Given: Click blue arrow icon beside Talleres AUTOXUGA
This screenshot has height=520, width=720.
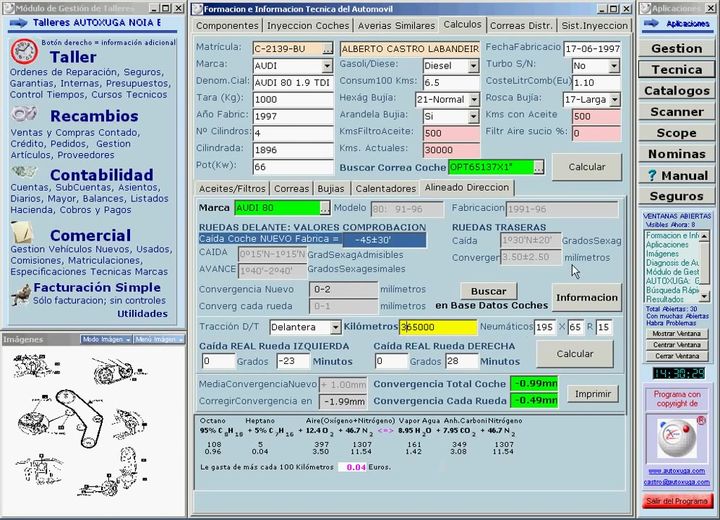Looking at the screenshot, I should [18, 23].
